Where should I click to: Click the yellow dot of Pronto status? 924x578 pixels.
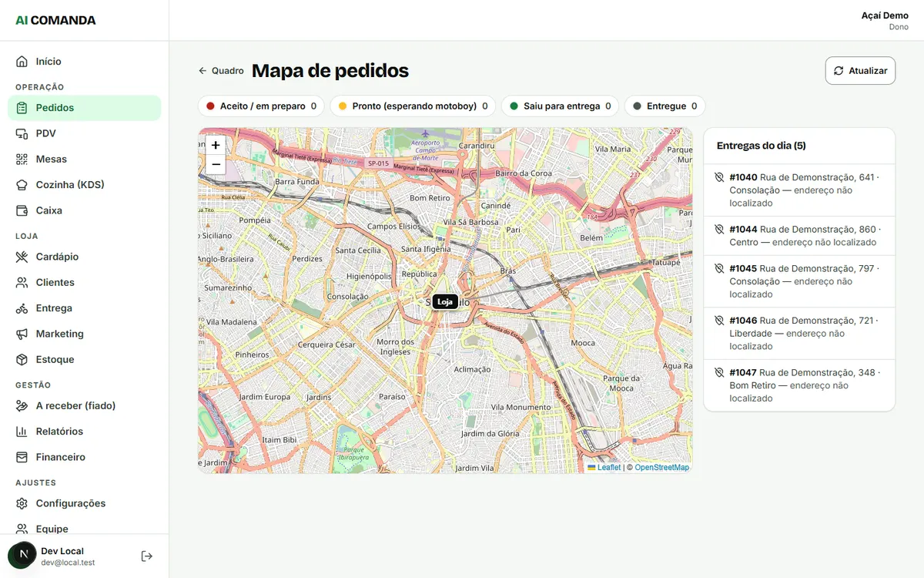[343, 106]
